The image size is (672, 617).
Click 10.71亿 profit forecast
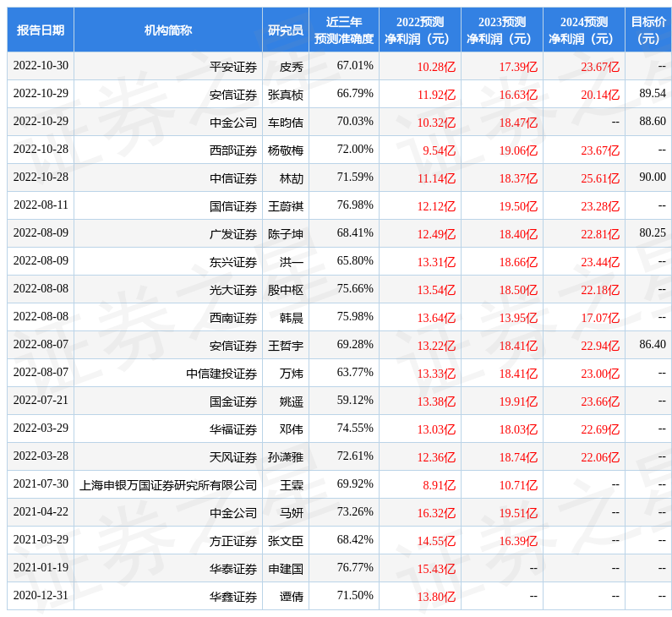coord(518,484)
